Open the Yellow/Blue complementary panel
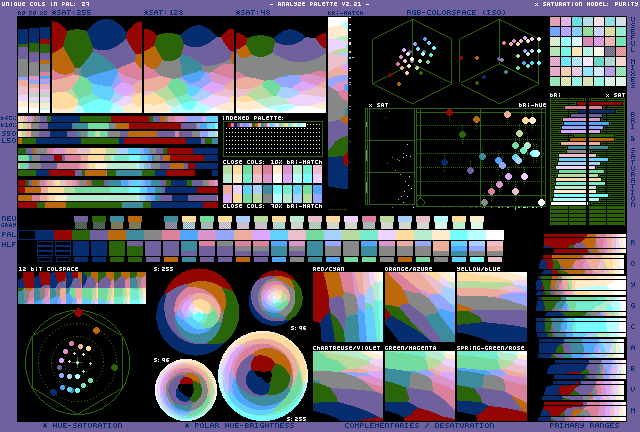This screenshot has height=432, width=640. tap(491, 308)
